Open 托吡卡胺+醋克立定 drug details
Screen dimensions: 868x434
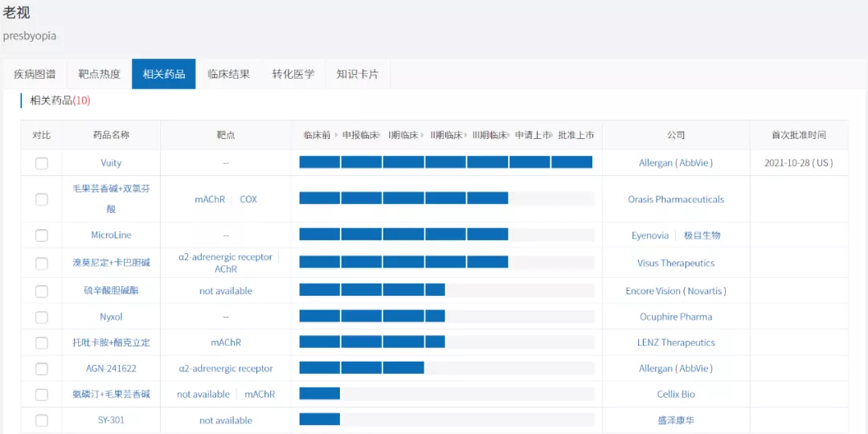point(111,342)
